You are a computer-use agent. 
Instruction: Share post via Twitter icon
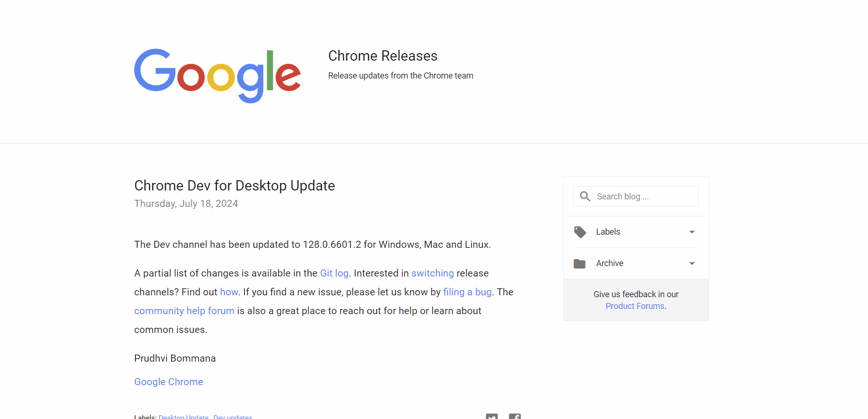tap(492, 416)
